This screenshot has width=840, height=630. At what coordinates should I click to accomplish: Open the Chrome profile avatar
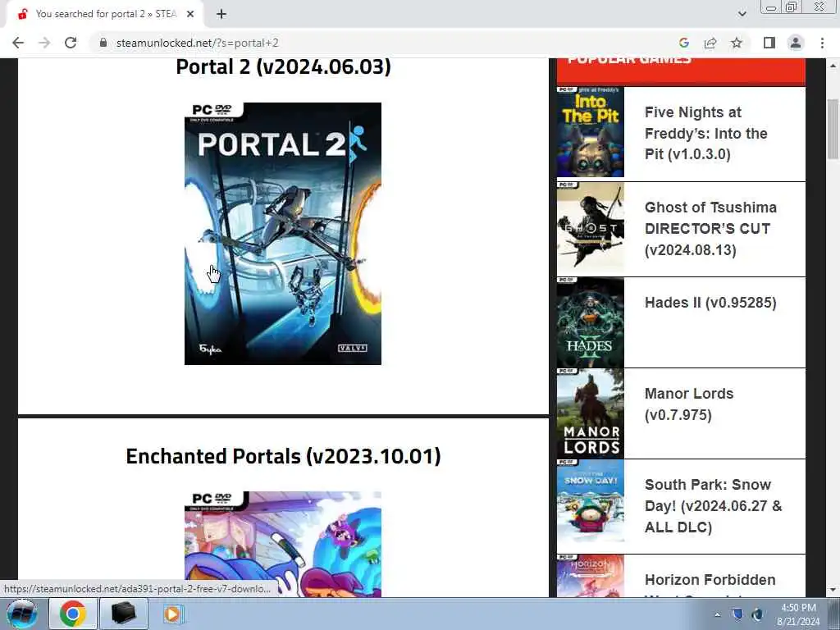(796, 43)
